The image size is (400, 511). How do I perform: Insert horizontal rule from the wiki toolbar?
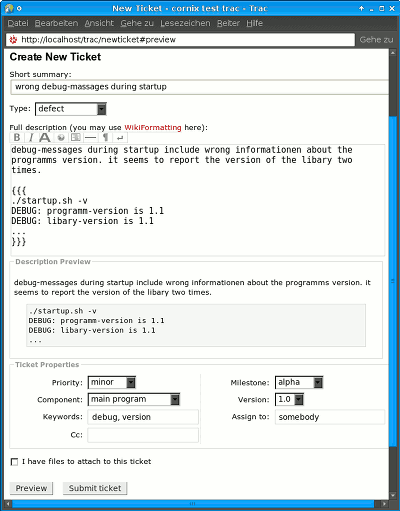tap(90, 137)
